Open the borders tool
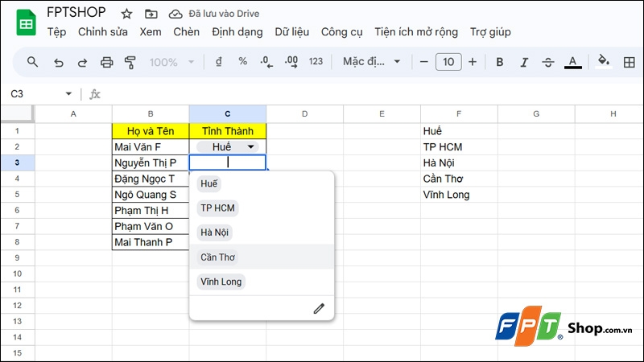Image resolution: width=644 pixels, height=362 pixels. [629, 63]
